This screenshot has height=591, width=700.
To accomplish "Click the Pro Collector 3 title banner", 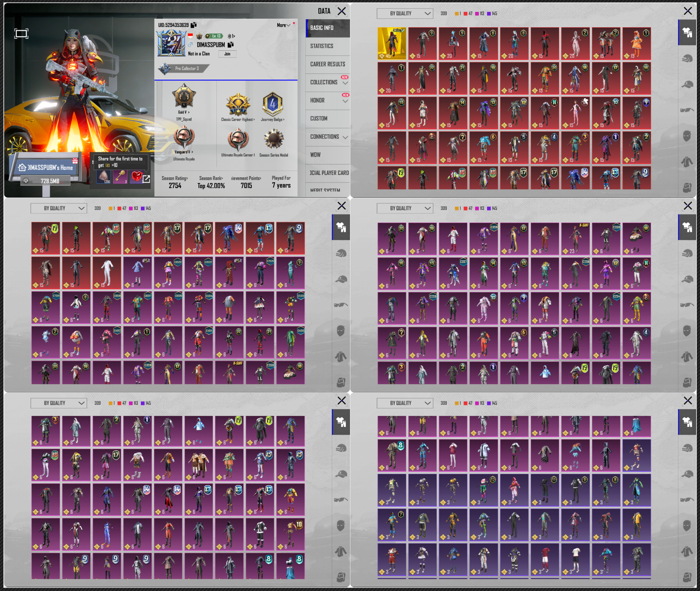I will [x=184, y=69].
